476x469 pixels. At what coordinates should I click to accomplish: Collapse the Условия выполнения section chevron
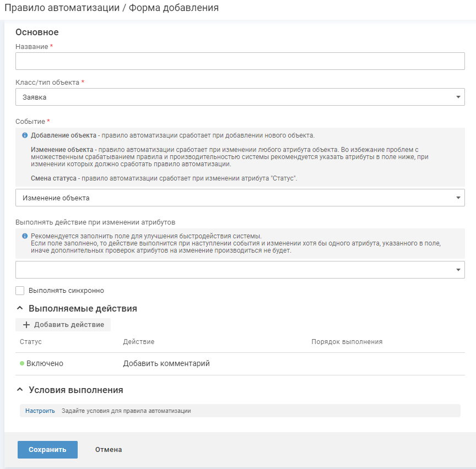20,390
